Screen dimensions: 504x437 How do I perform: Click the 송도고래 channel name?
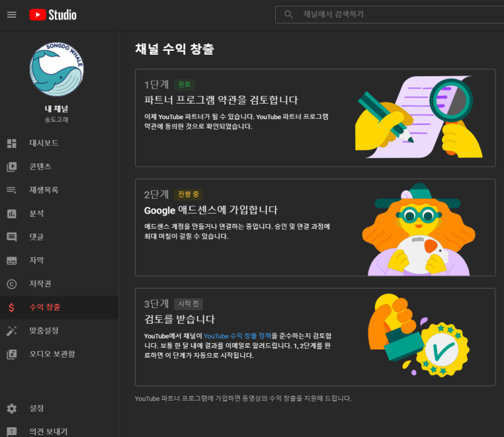(x=57, y=120)
